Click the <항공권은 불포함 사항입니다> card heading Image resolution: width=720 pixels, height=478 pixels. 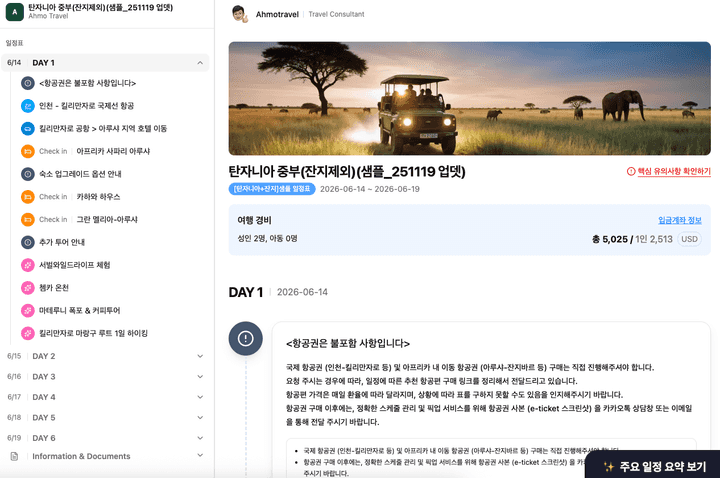[x=348, y=343]
